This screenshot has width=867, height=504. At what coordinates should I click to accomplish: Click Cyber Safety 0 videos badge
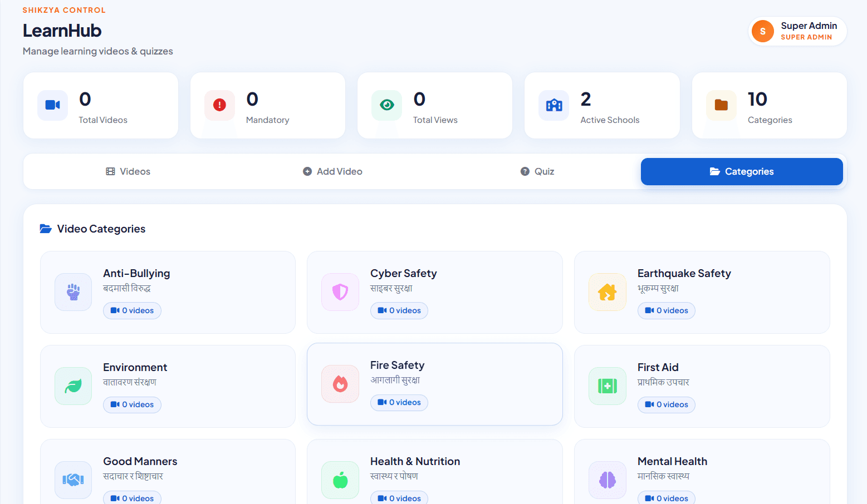(399, 310)
